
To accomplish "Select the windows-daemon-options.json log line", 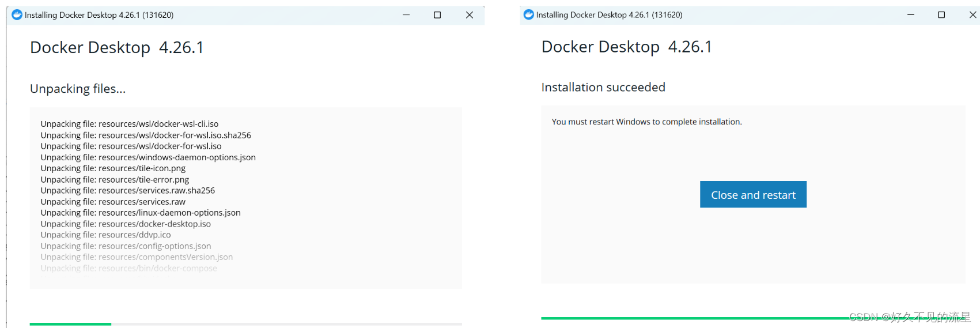I will tap(148, 157).
